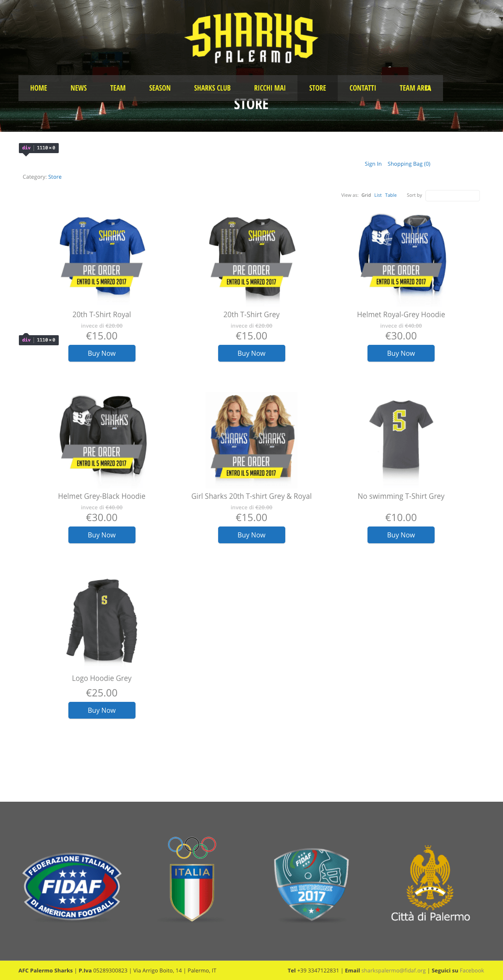The image size is (503, 980).
Task: Switch to Table view
Action: click(x=391, y=195)
